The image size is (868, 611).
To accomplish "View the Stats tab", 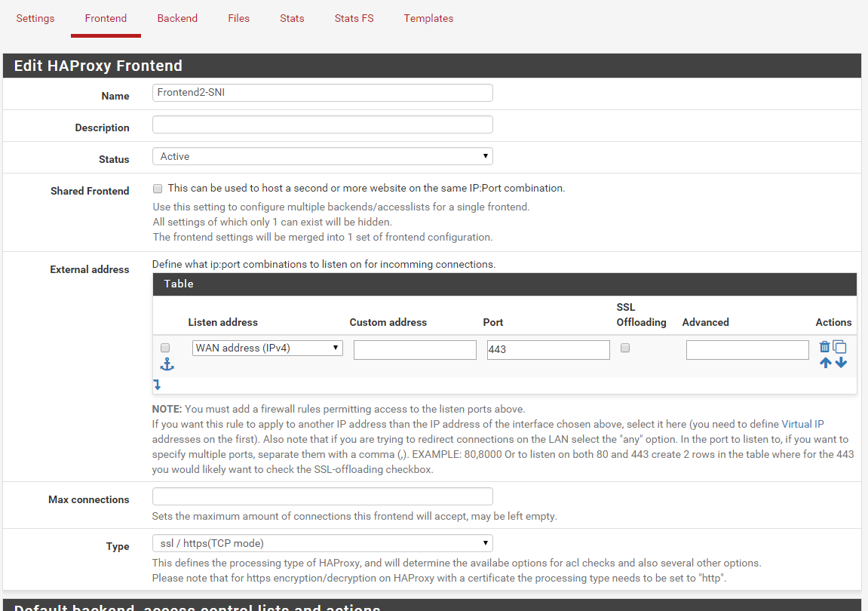I will pyautogui.click(x=292, y=18).
